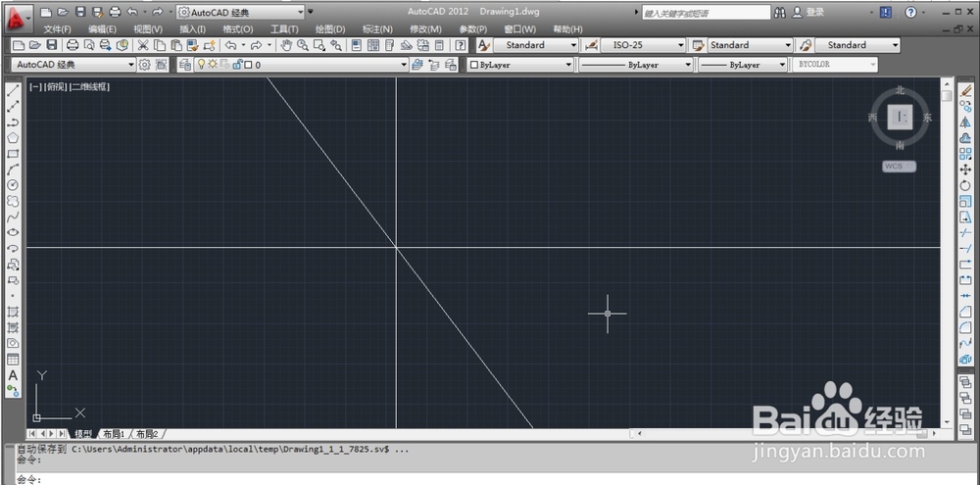The height and width of the screenshot is (485, 980).
Task: Open the ByLayer linetype dropdown
Action: 636,65
